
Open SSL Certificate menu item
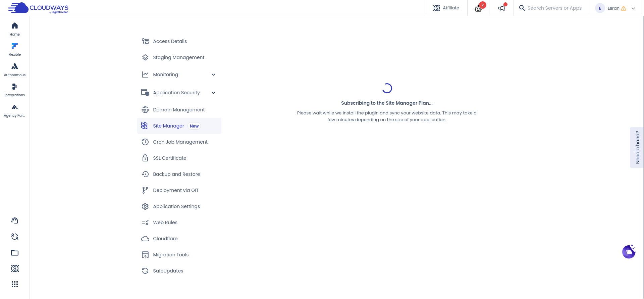[179, 158]
